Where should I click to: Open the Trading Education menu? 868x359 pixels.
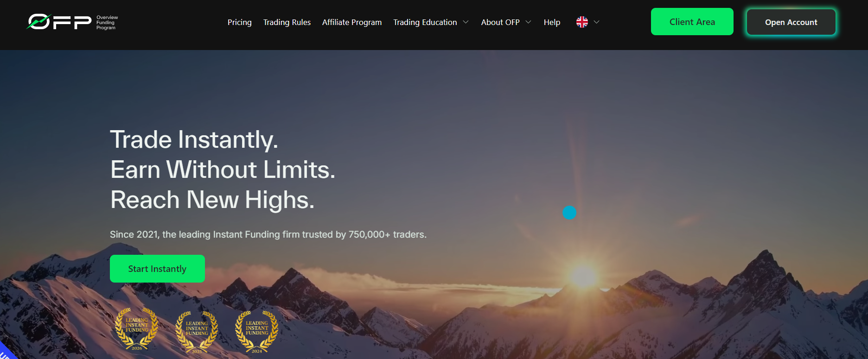[x=425, y=22]
